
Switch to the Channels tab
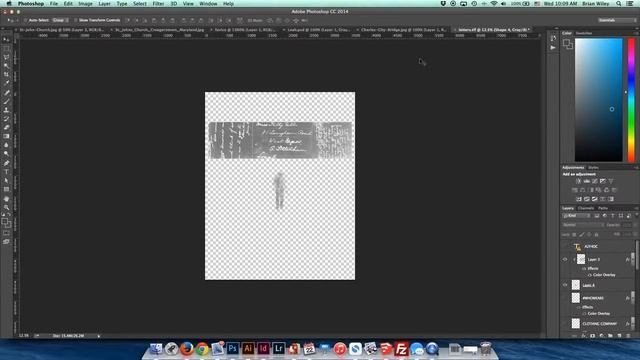[x=585, y=208]
